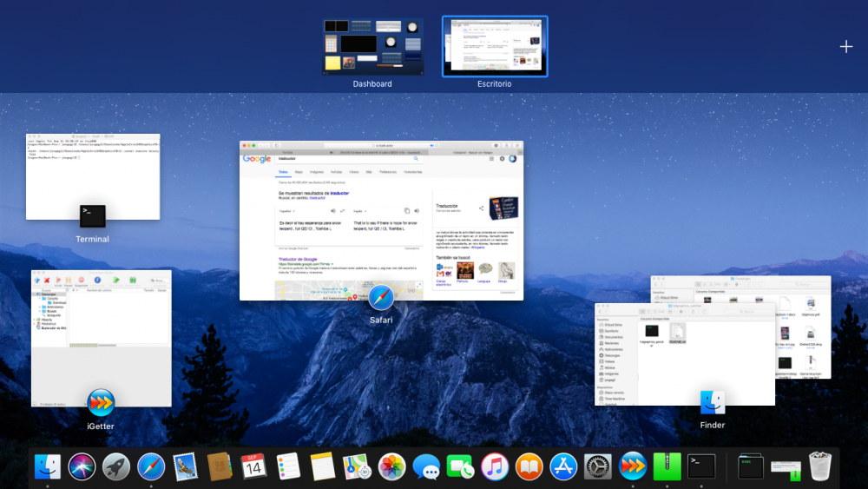Image resolution: width=868 pixels, height=489 pixels.
Task: Click swap languages arrows in translator
Action: pyautogui.click(x=342, y=211)
